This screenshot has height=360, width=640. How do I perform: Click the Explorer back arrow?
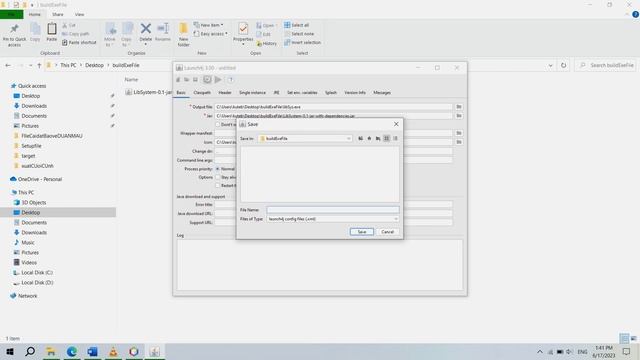8,65
